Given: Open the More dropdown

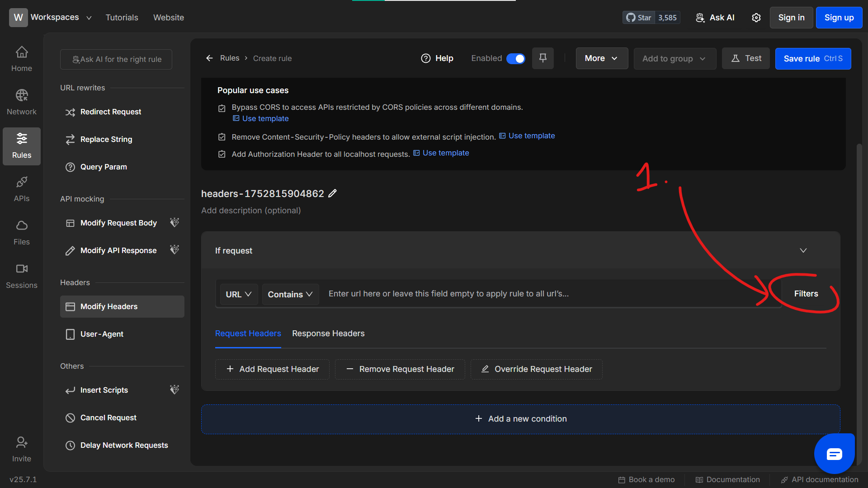Looking at the screenshot, I should [x=601, y=58].
